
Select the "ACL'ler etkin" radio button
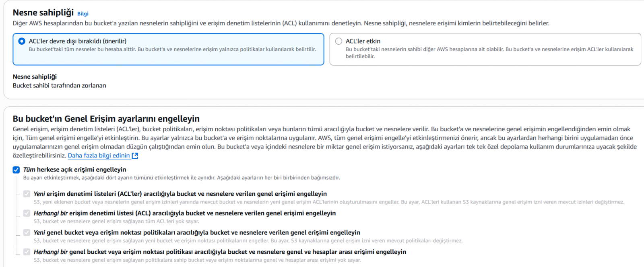click(x=339, y=41)
